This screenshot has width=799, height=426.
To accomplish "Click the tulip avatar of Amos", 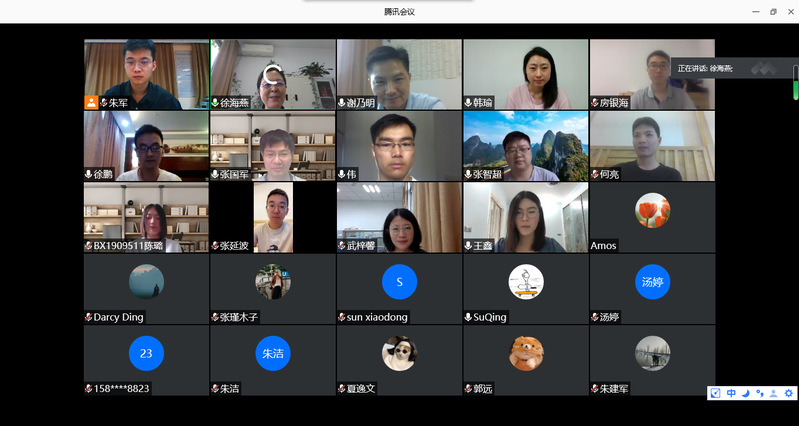I will [x=652, y=210].
